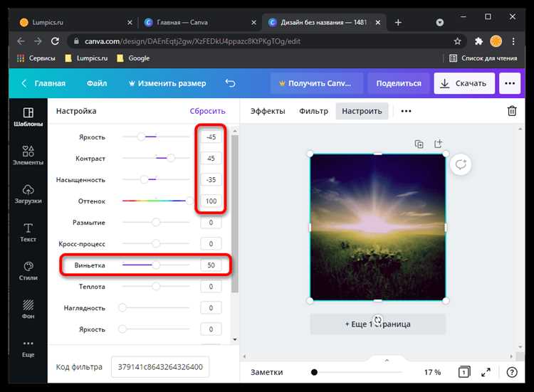Click the undo arrow in Canva header
The image size is (534, 392).
click(x=230, y=83)
